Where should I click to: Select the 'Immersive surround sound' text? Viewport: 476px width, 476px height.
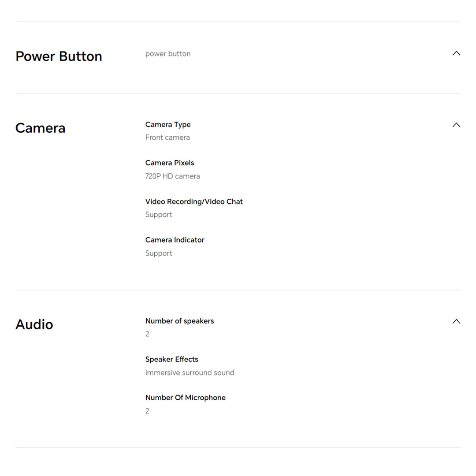tap(190, 373)
